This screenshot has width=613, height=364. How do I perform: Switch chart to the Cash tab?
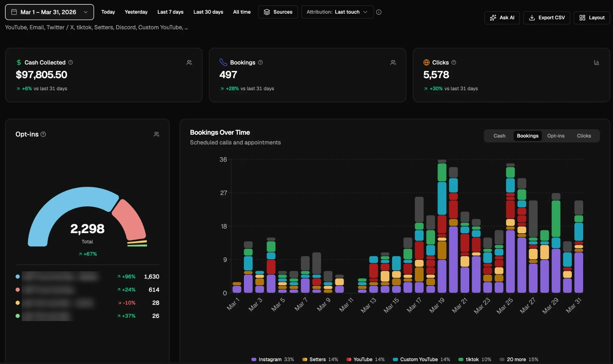point(499,136)
